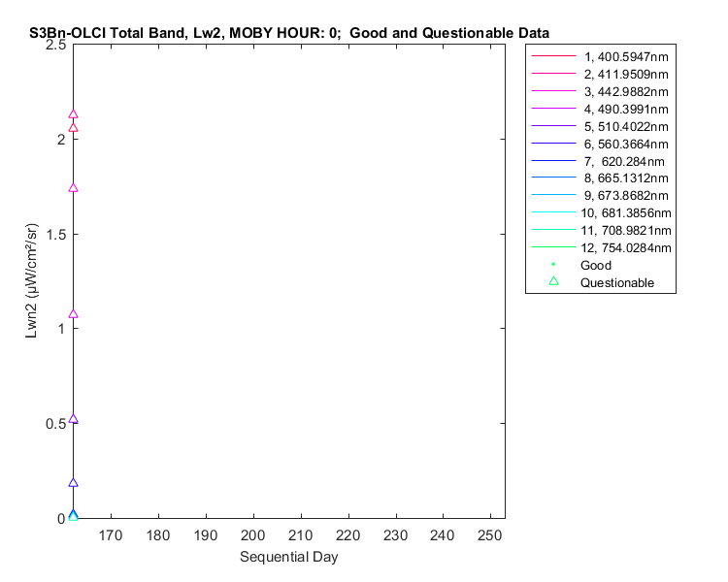Click the legend entry '7, 620.284nm'
This screenshot has width=728, height=582.
click(x=598, y=161)
